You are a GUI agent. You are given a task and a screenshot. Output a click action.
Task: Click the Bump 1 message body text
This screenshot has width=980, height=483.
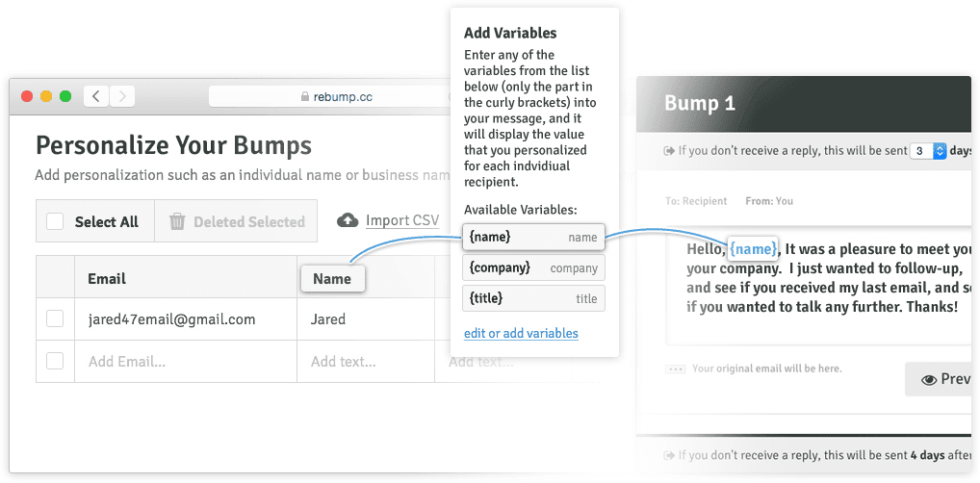click(x=828, y=278)
